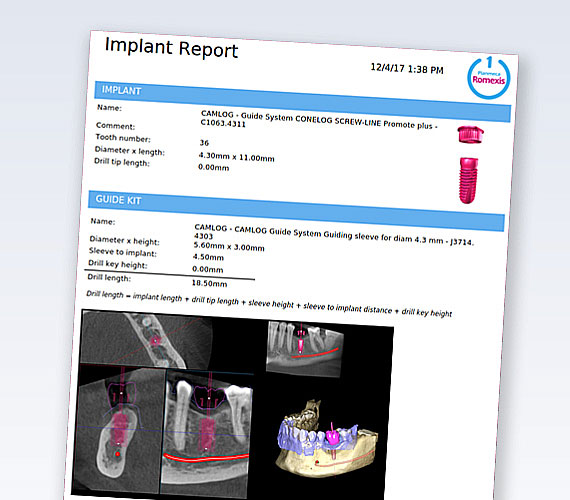This screenshot has width=570, height=500.
Task: Open the panoramic view with red nerve
Action: (305, 348)
